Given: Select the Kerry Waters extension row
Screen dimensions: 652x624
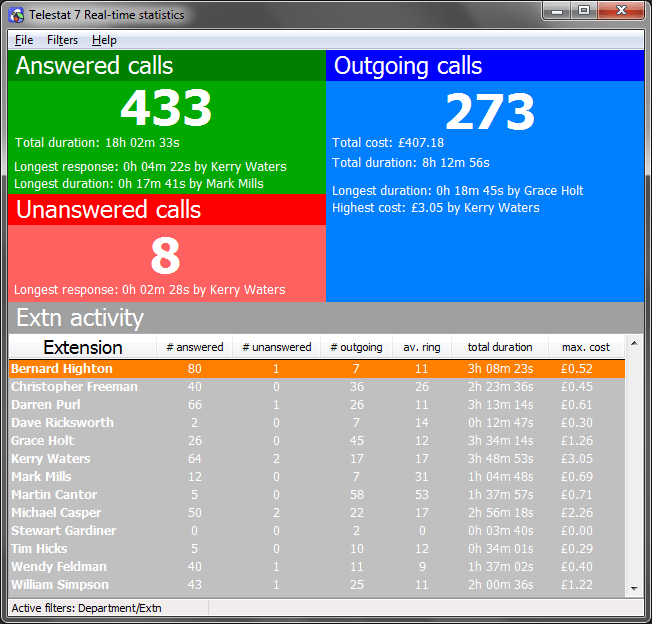Looking at the screenshot, I should 317,459.
